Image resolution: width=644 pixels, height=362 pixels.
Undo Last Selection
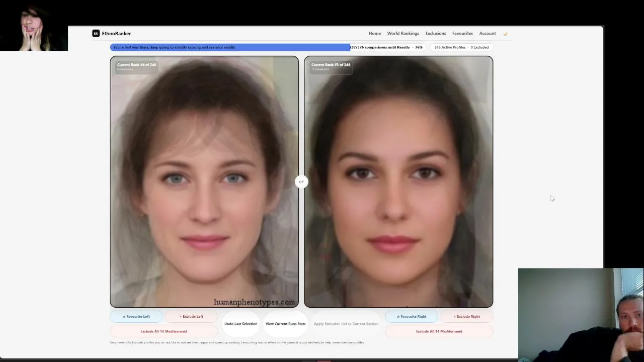(x=240, y=324)
